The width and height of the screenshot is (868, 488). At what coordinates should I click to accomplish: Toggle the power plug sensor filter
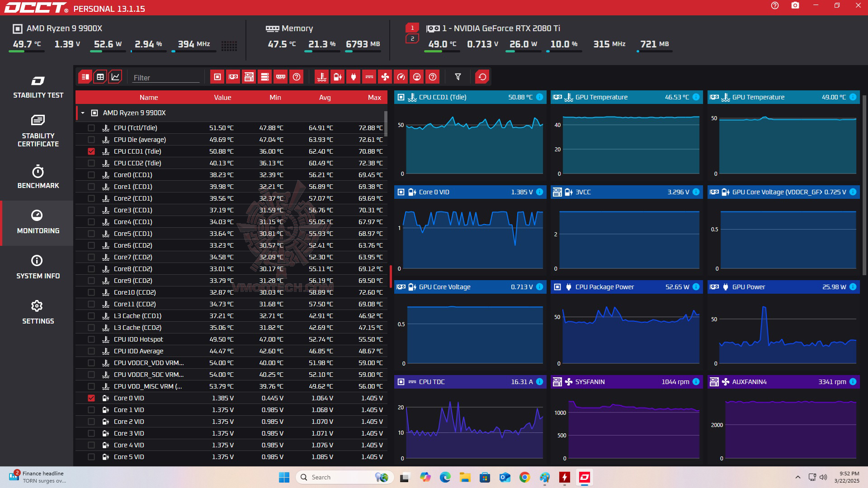[x=353, y=77]
